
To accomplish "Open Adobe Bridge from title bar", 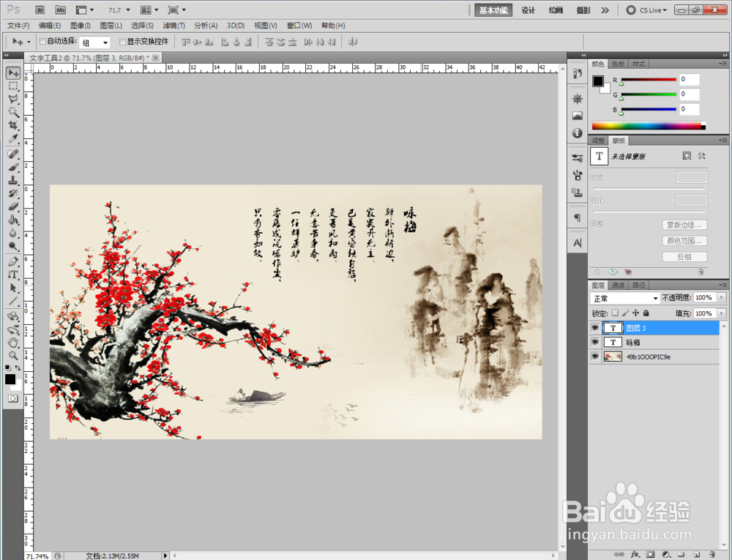I will (40, 10).
